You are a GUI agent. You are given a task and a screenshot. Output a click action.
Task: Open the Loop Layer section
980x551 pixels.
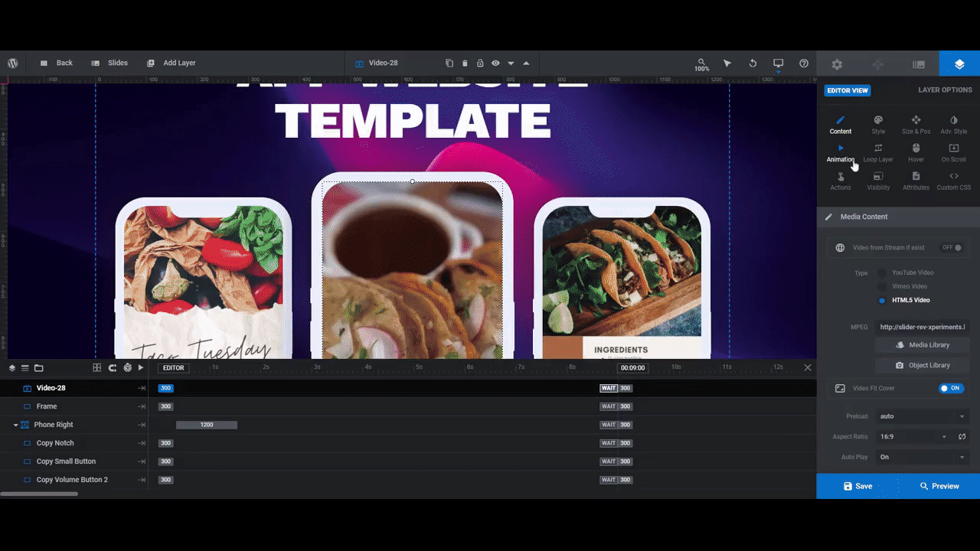pos(878,153)
